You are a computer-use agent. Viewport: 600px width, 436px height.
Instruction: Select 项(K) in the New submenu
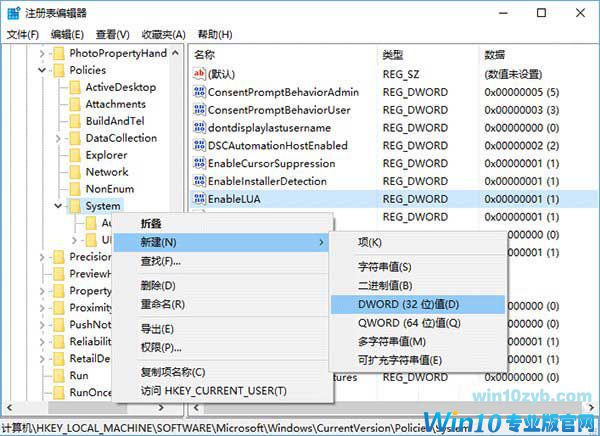pos(370,242)
